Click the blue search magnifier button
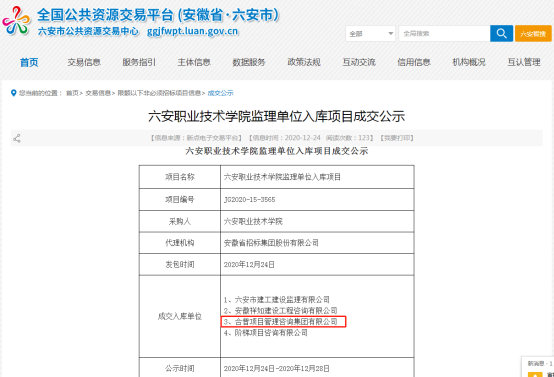The image size is (554, 377). [501, 34]
